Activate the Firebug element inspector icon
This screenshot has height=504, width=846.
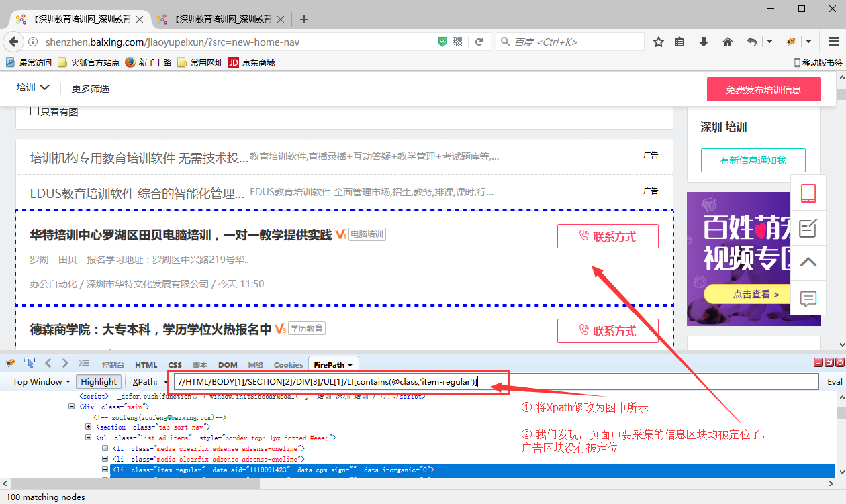point(30,364)
